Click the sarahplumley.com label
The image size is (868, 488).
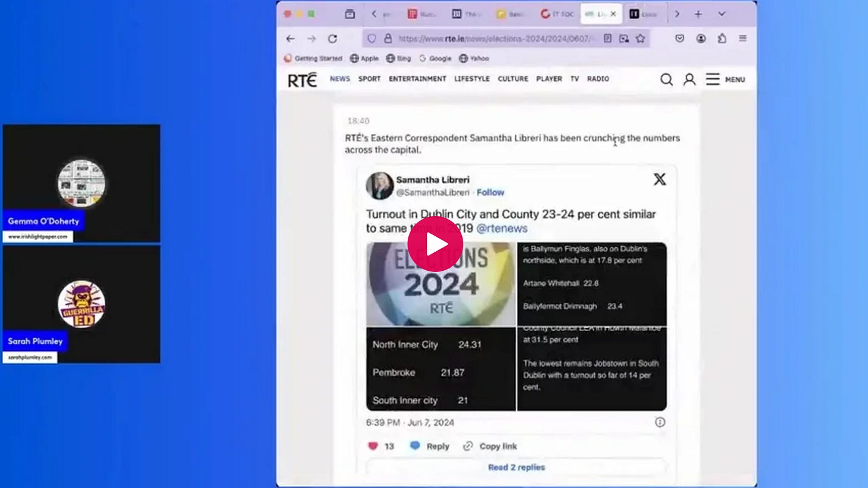[x=30, y=357]
